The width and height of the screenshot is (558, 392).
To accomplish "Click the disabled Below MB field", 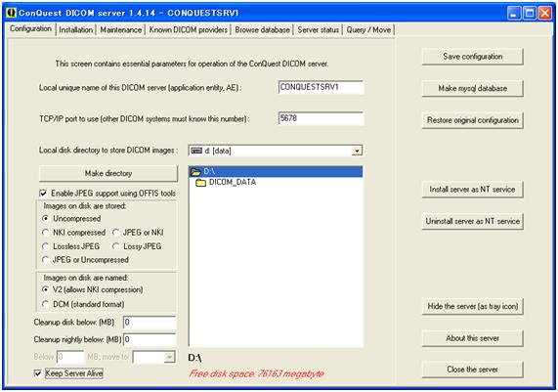I will [x=70, y=357].
